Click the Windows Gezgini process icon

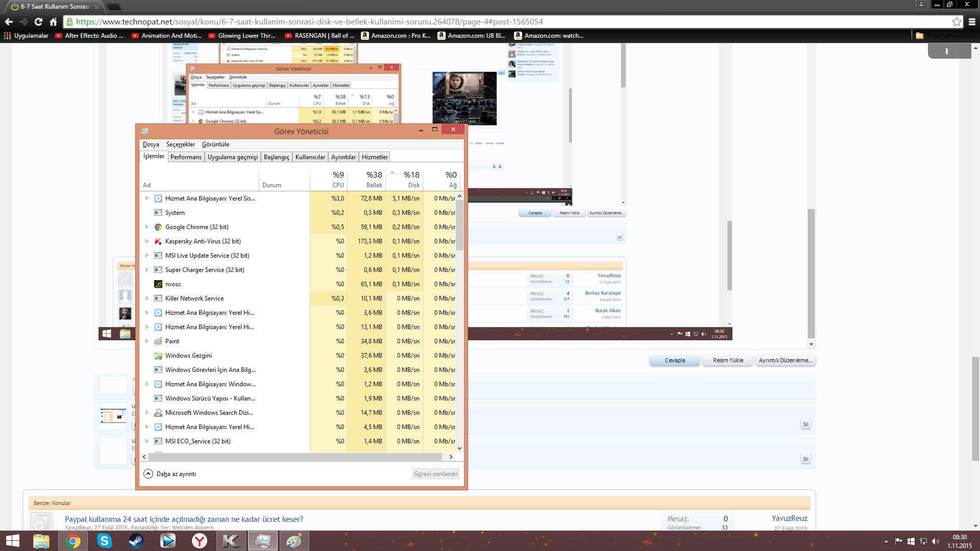pyautogui.click(x=158, y=356)
